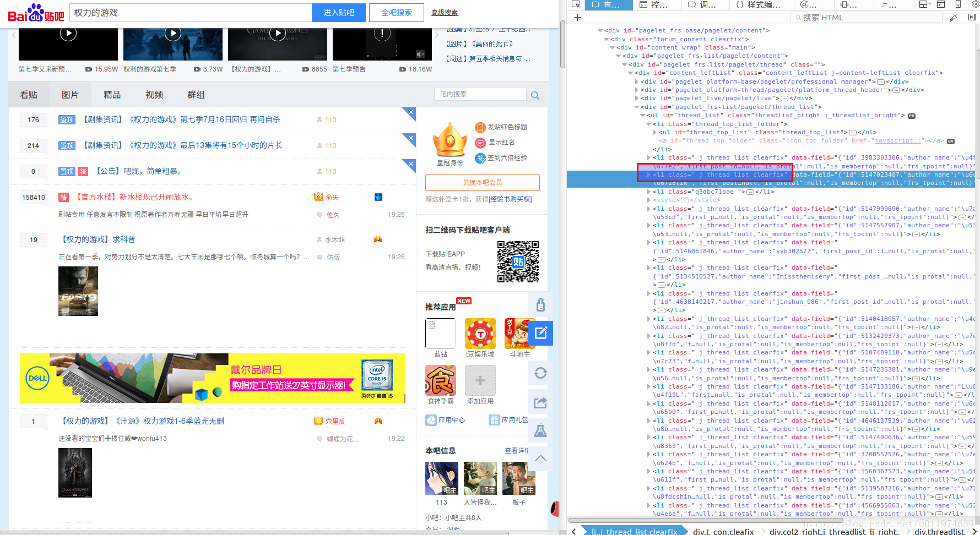This screenshot has width=980, height=535.
Task: Toggle the inspector sidebar pane icon
Action: 972,18
